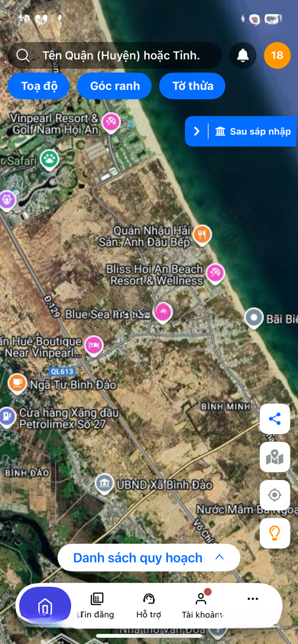
Task: Tap the Toạ độ button
Action: point(39,86)
